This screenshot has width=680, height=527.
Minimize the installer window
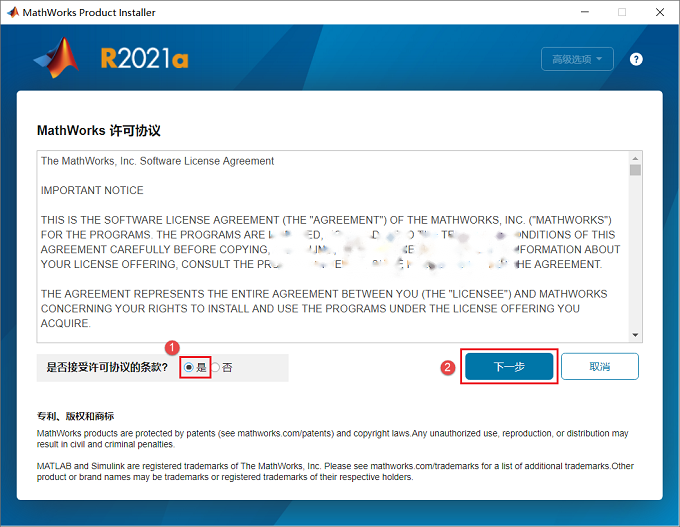[585, 12]
